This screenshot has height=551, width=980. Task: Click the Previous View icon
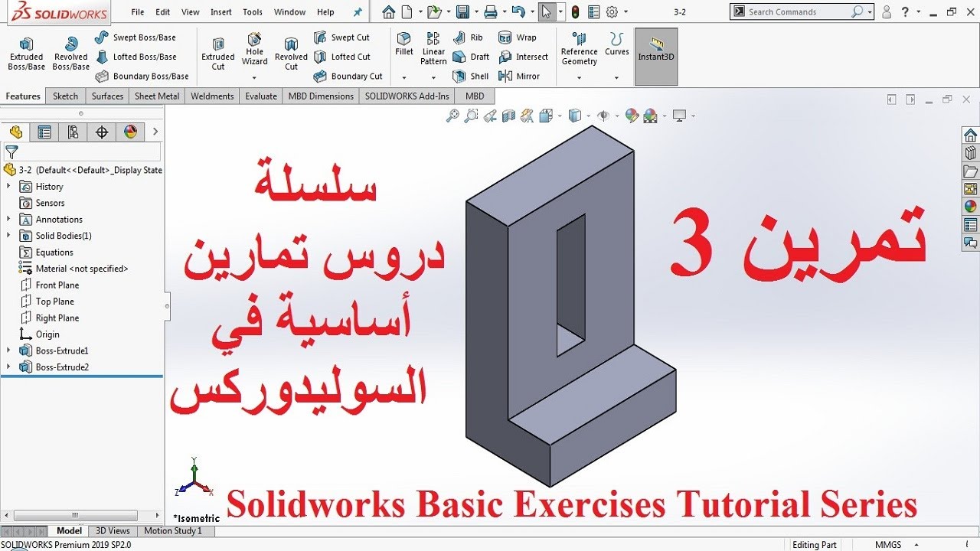pyautogui.click(x=490, y=116)
